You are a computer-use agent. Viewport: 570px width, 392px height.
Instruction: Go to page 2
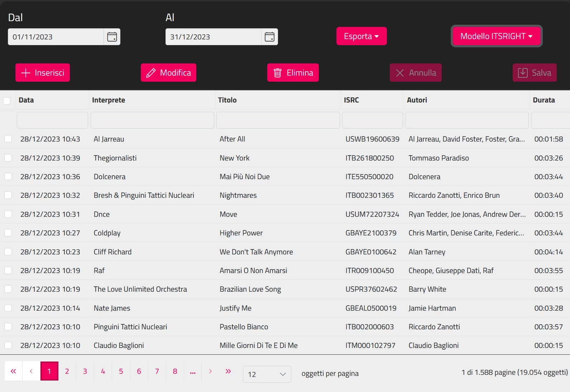point(67,371)
